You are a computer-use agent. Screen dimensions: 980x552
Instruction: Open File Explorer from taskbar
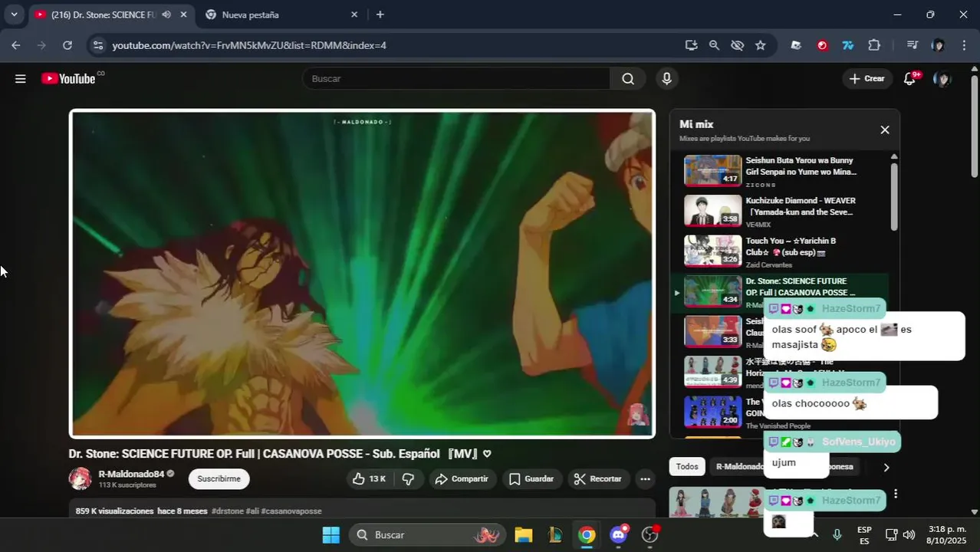tap(523, 535)
